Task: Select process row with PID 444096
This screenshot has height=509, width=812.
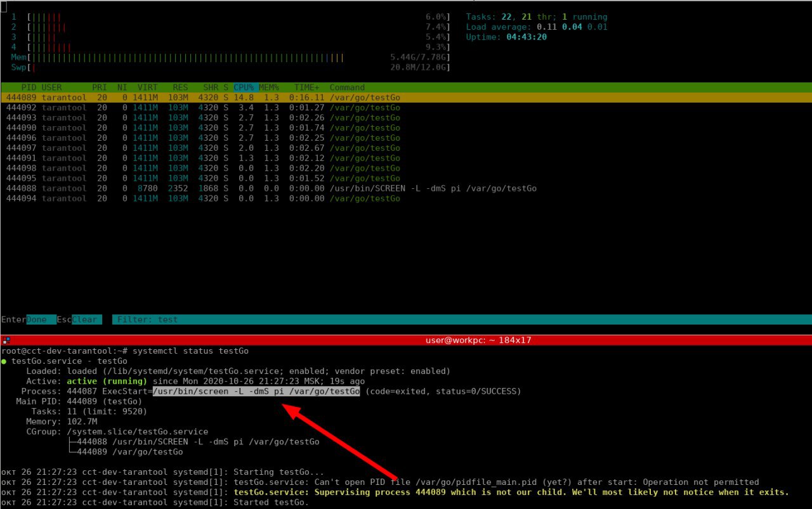Action: tap(406, 138)
